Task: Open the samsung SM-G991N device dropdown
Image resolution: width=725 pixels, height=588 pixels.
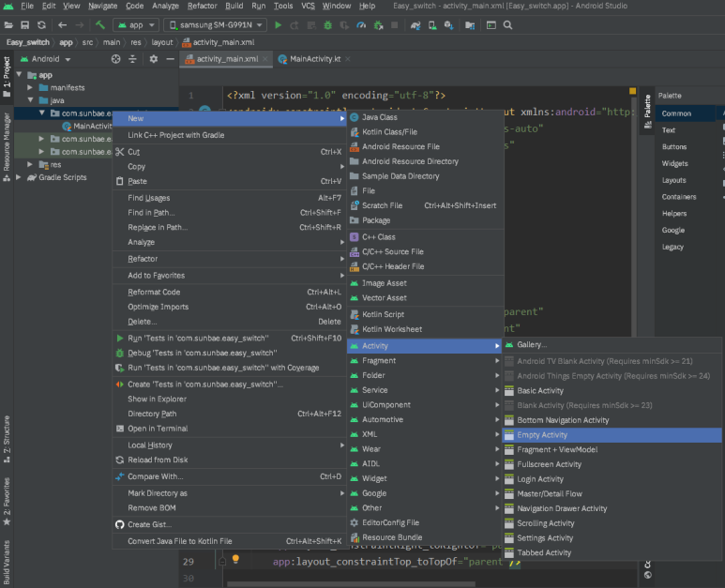Action: [215, 25]
